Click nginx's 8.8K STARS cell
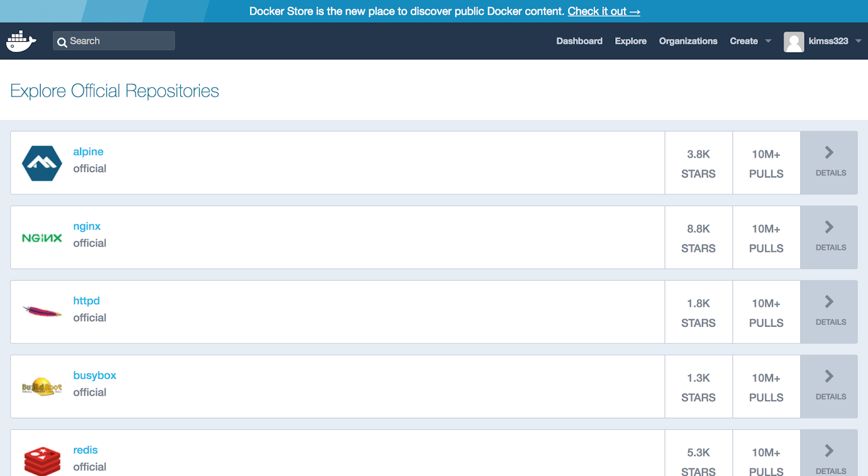The width and height of the screenshot is (868, 476). tap(699, 237)
